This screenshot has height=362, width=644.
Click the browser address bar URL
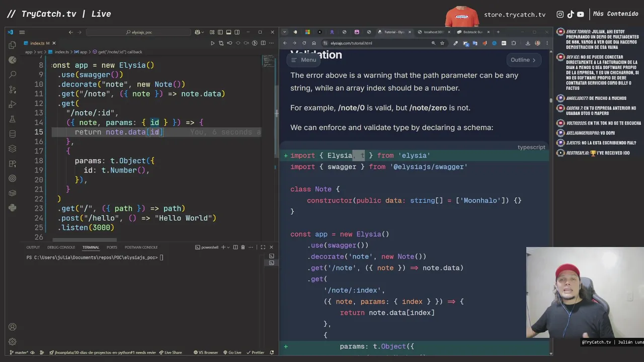[351, 43]
